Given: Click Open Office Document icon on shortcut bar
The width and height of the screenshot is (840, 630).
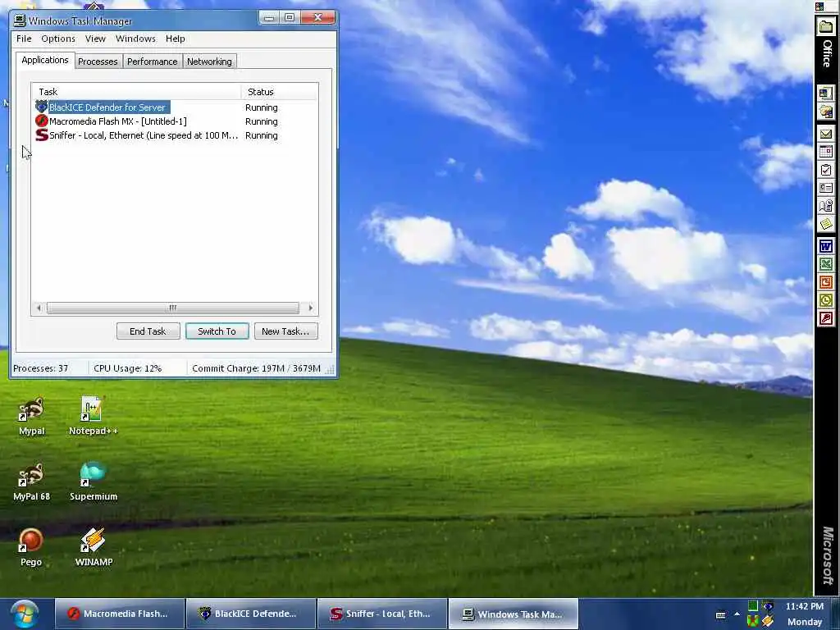Looking at the screenshot, I should pyautogui.click(x=826, y=112).
